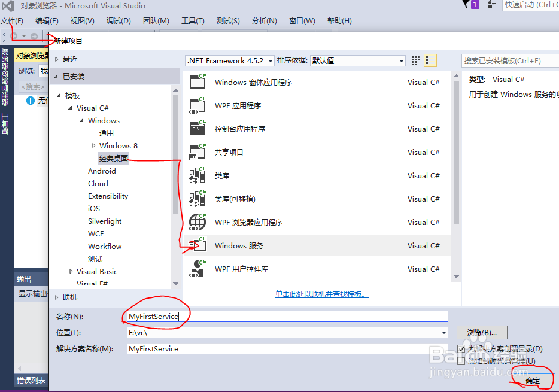559x392 pixels.
Task: Open the 文件(F) menu
Action: pyautogui.click(x=13, y=20)
